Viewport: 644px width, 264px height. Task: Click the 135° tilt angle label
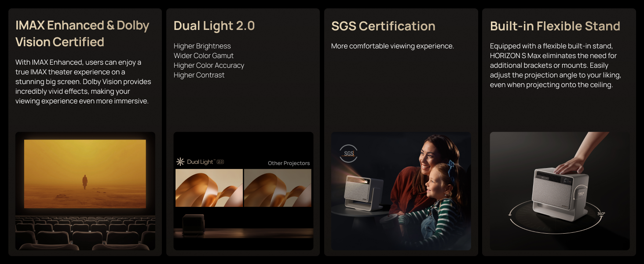coord(581,194)
